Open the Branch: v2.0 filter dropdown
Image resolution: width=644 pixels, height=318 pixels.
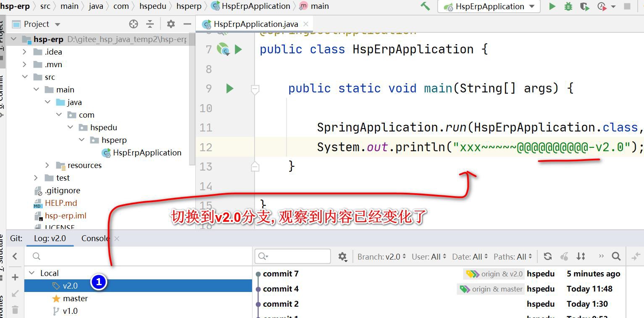381,257
